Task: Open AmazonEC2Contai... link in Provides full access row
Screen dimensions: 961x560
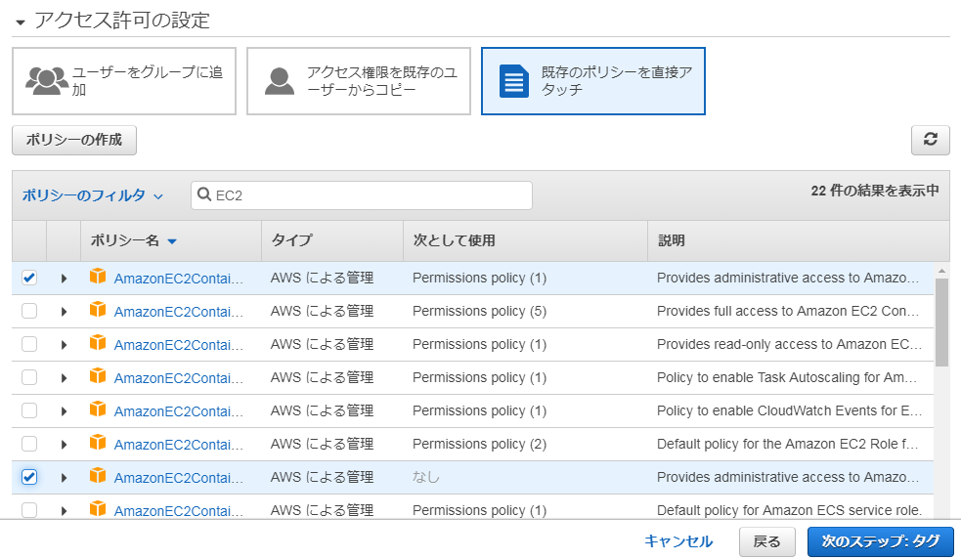Action: pyautogui.click(x=178, y=312)
